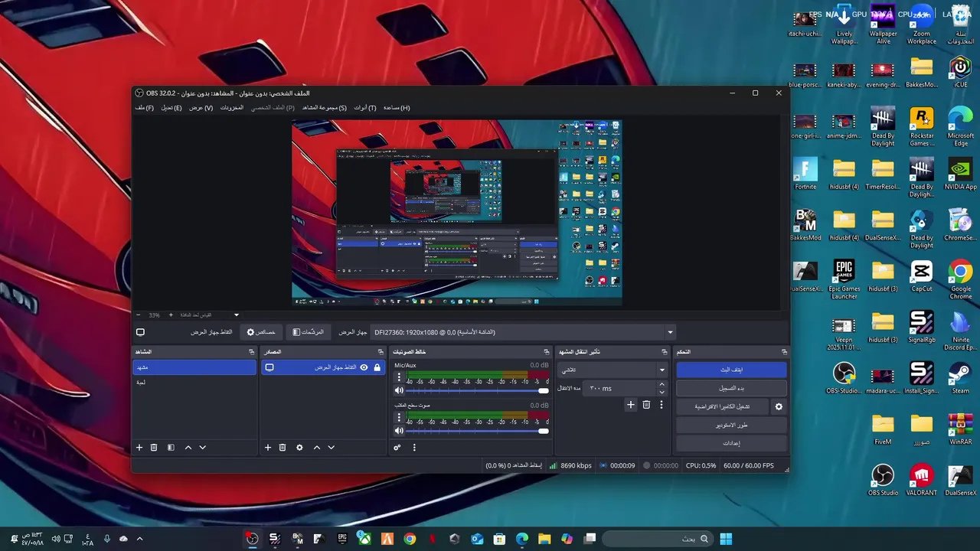Open the source Filters button

click(x=309, y=332)
